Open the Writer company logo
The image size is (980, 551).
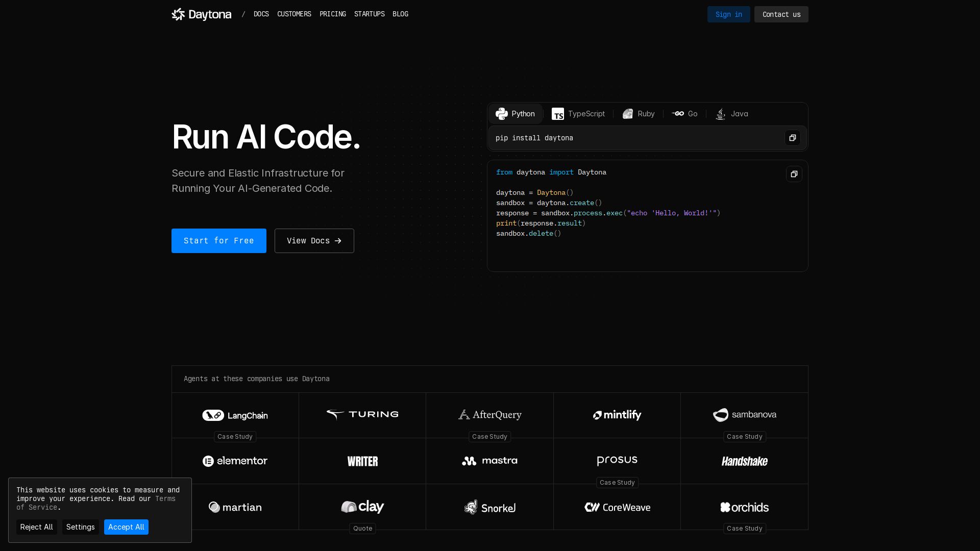pos(362,461)
